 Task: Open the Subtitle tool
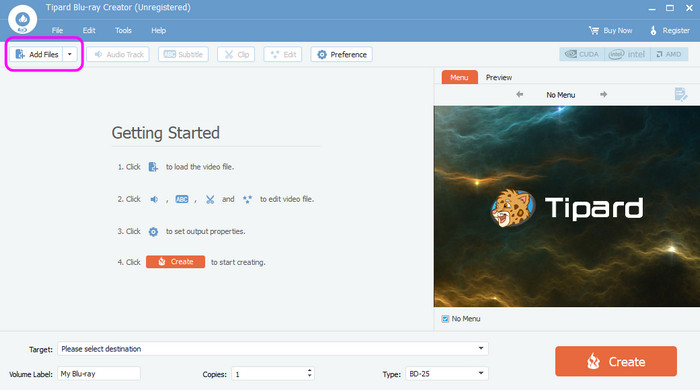point(183,54)
